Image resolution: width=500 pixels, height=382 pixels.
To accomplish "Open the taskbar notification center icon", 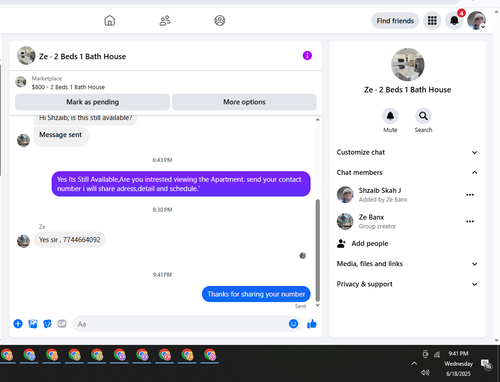I will pyautogui.click(x=486, y=364).
